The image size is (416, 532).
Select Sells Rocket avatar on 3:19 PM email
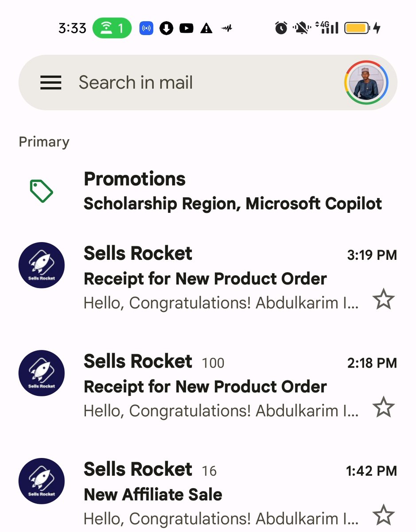[x=42, y=265]
